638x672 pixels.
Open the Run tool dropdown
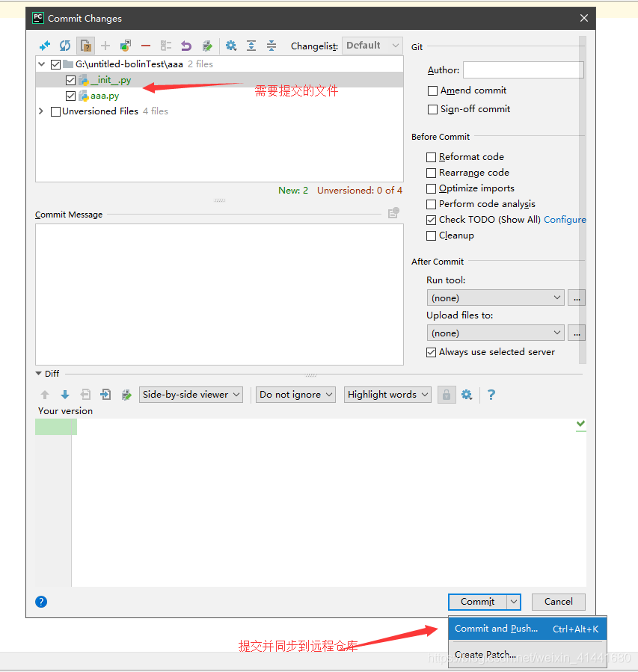pyautogui.click(x=495, y=298)
